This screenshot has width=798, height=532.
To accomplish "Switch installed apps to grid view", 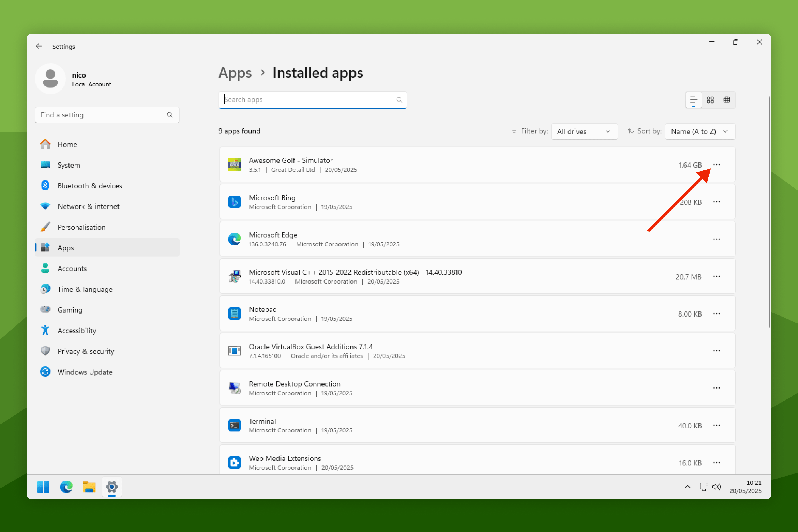I will (710, 99).
